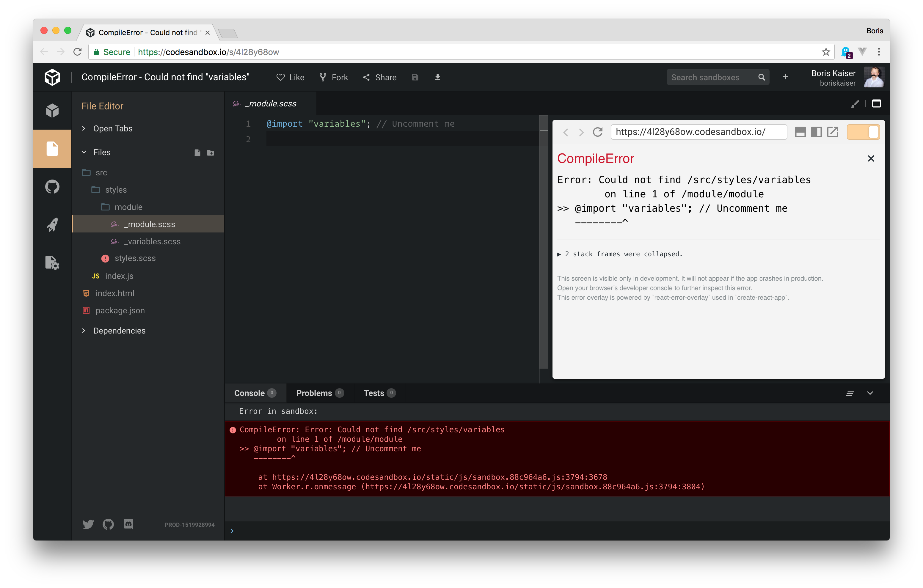Image resolution: width=923 pixels, height=588 pixels.
Task: Click the new folder icon in Files
Action: 211,152
